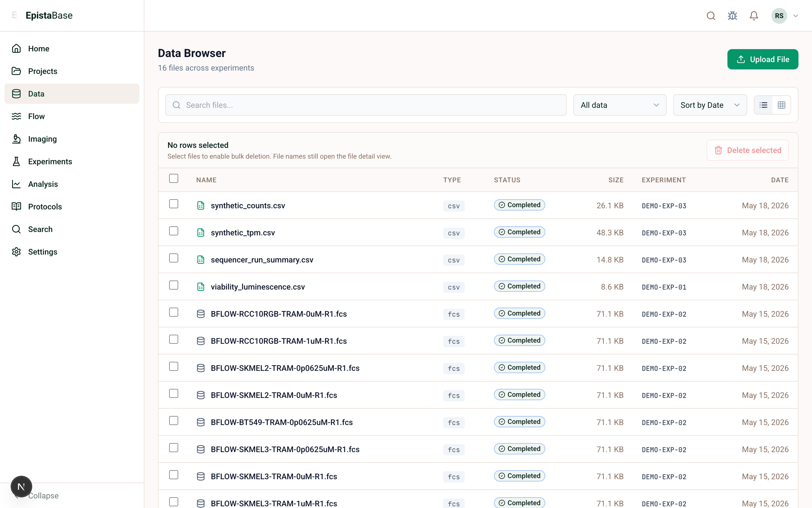This screenshot has height=508, width=812.
Task: Go to Home in the sidebar
Action: [72, 48]
